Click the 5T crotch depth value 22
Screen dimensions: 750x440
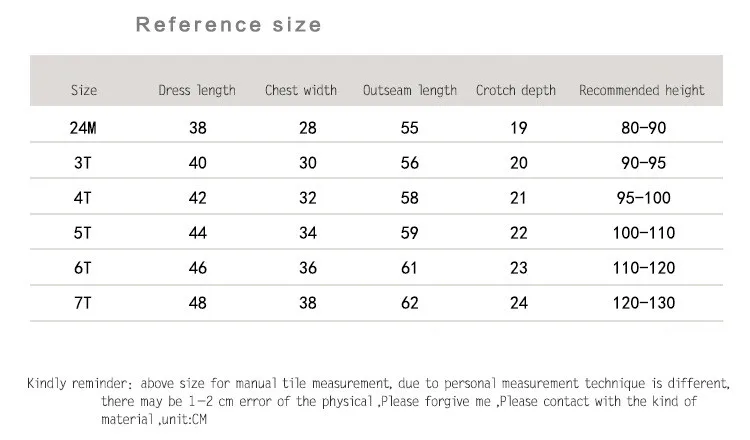coord(518,233)
